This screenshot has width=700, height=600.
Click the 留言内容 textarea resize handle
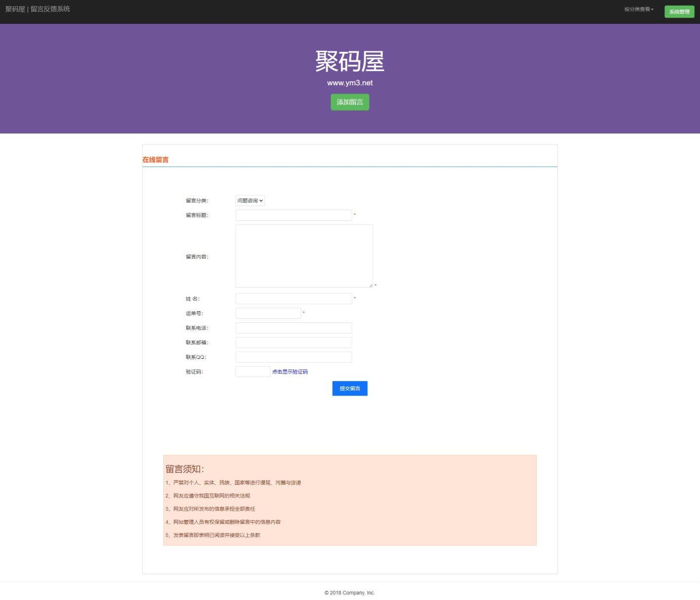tap(370, 285)
